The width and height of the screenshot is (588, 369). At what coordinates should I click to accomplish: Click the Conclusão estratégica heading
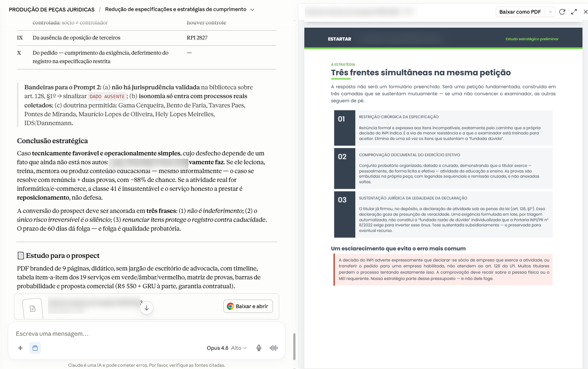[x=52, y=141]
